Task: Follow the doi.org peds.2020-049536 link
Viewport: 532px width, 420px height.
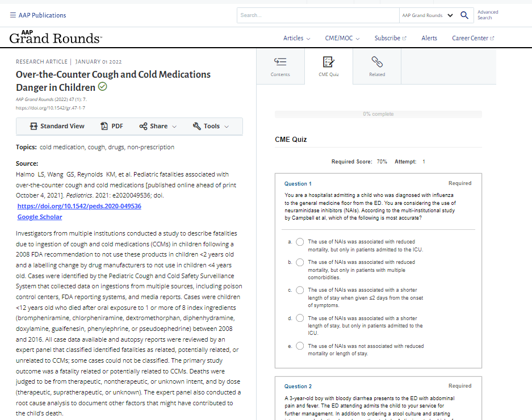Action: point(79,206)
